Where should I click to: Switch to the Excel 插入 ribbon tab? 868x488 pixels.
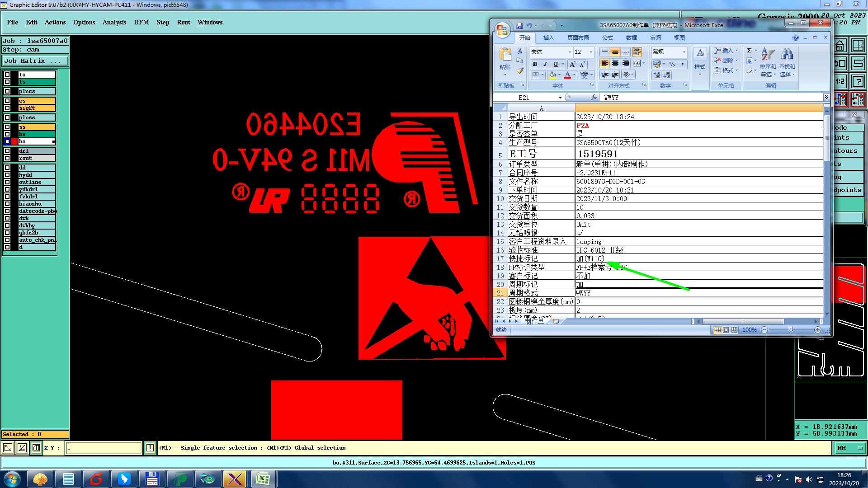pos(548,38)
